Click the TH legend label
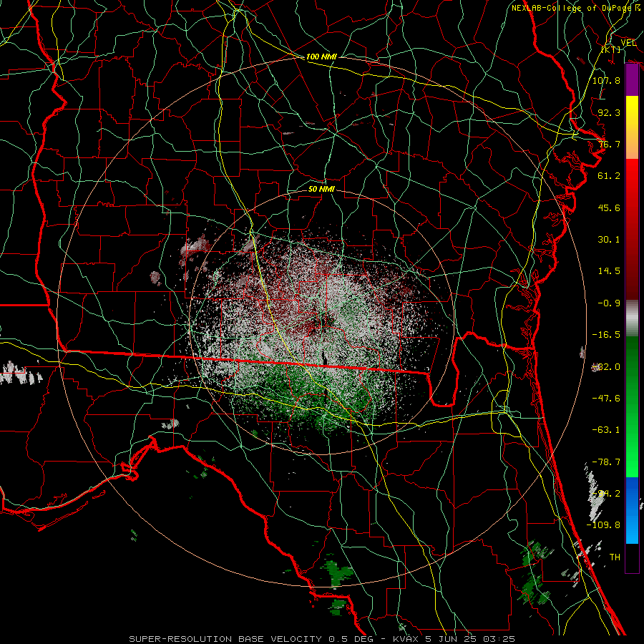This screenshot has height=644, width=644. [615, 557]
